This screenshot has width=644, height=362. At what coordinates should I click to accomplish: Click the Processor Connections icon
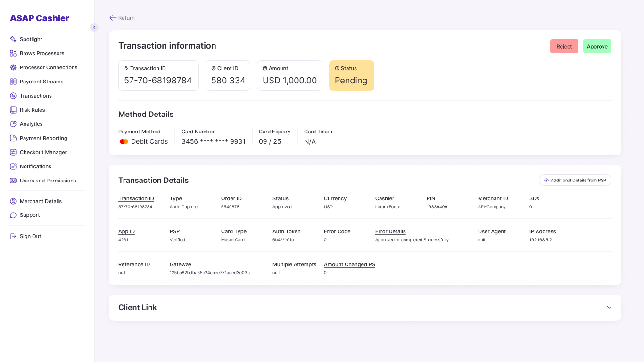pyautogui.click(x=13, y=67)
